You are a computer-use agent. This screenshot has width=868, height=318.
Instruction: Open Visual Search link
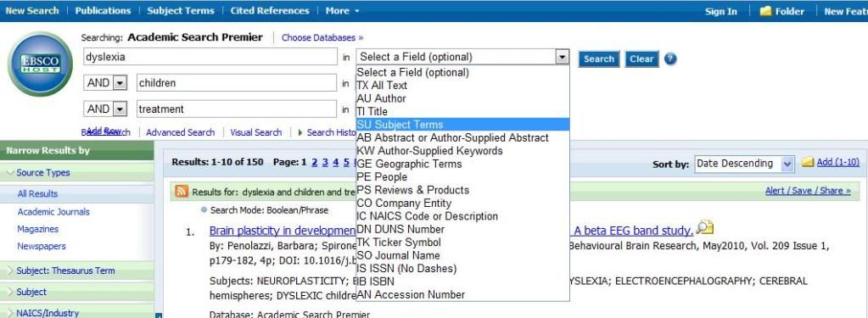coord(255,132)
